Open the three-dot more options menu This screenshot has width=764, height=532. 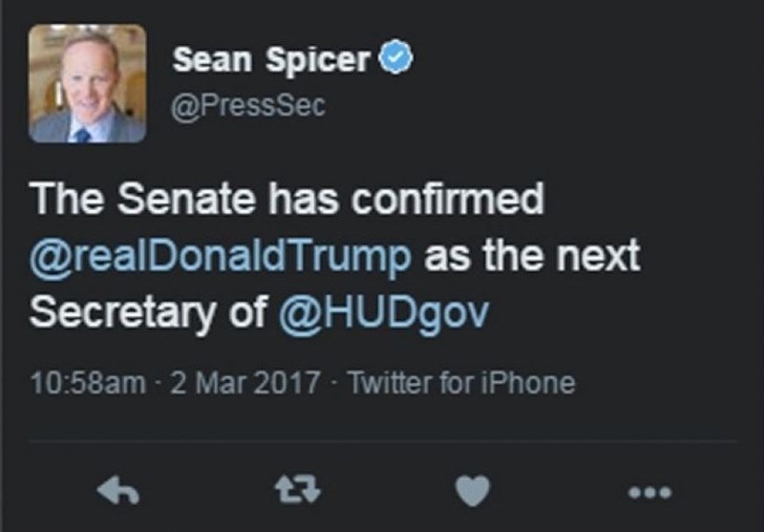click(x=650, y=492)
